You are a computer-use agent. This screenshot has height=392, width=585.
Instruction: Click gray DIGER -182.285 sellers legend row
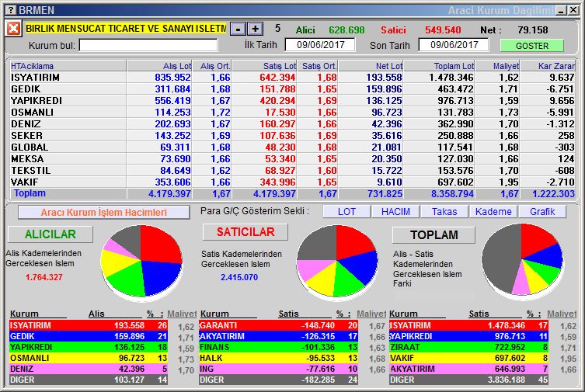pyautogui.click(x=279, y=380)
